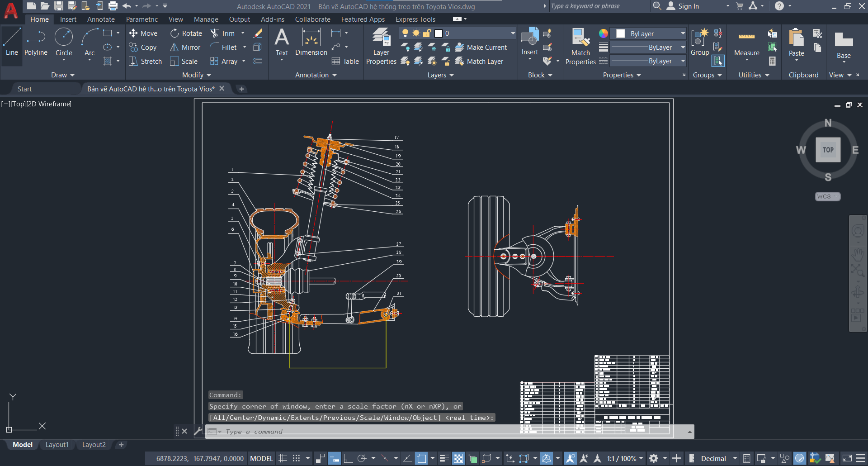Click the search keyword or phrase field
The image size is (868, 466).
point(599,6)
